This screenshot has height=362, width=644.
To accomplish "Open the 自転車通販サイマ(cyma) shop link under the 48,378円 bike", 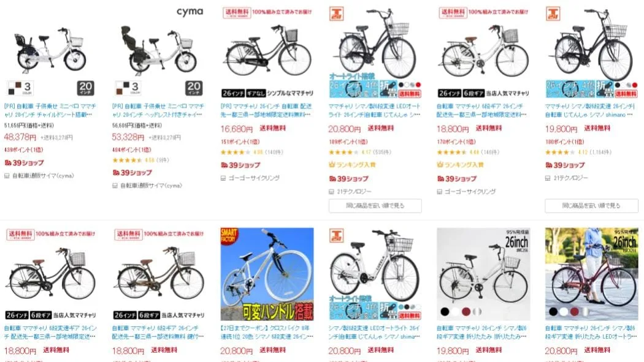I will click(x=39, y=176).
